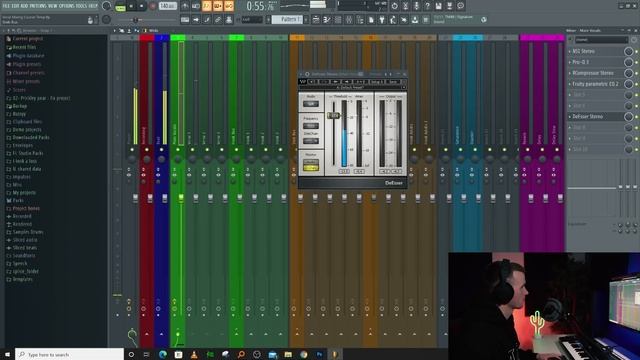Click the question mark help icon

[x=427, y=6]
